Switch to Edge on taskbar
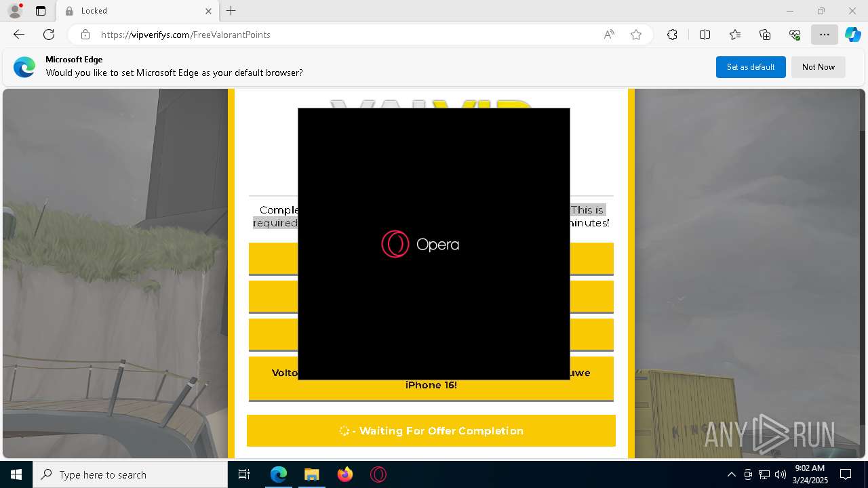This screenshot has height=488, width=868. (279, 474)
